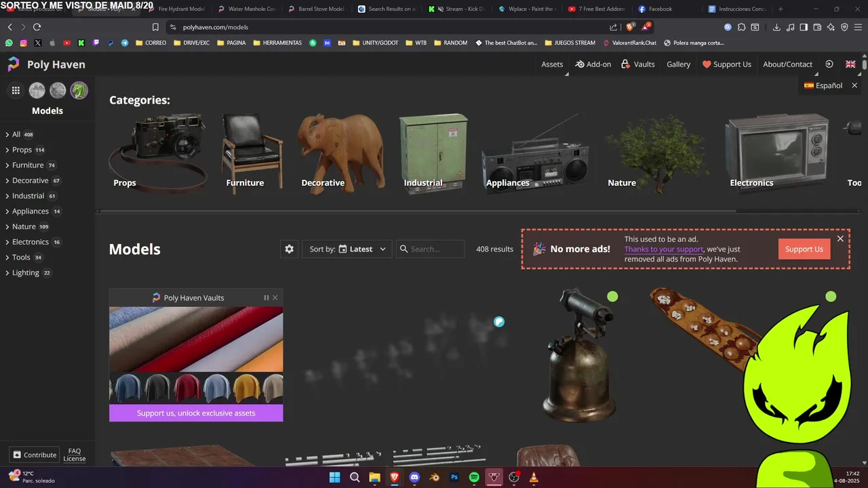Switch to the Barrel Stove Model tab
The height and width of the screenshot is (488, 868).
pyautogui.click(x=316, y=9)
